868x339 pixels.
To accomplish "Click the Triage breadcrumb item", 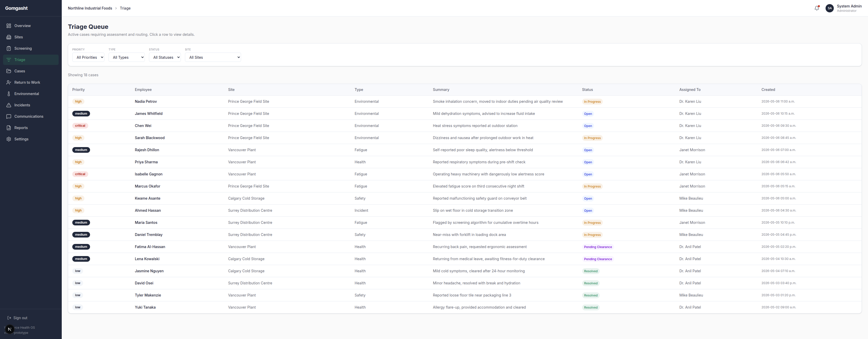I will click(x=125, y=8).
